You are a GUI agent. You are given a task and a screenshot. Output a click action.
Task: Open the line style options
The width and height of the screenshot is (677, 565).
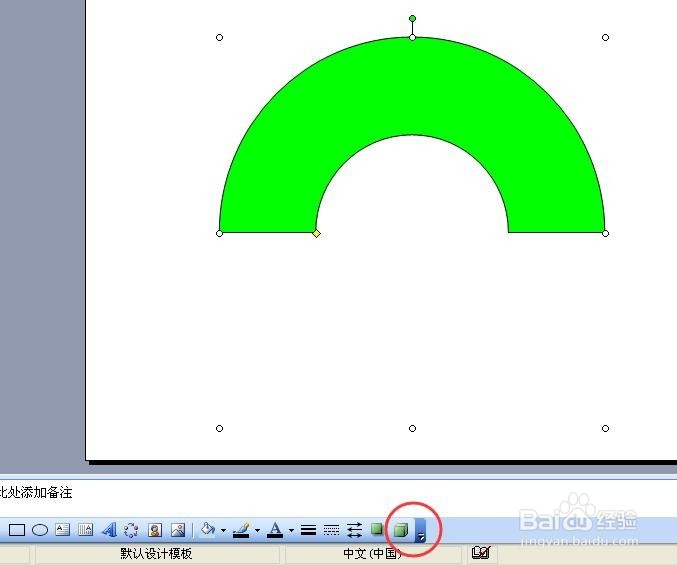[308, 530]
